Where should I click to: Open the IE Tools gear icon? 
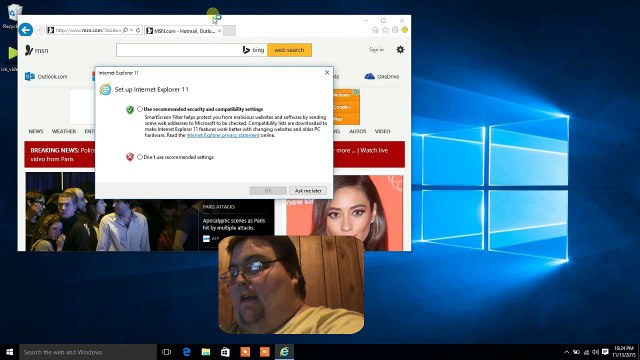pos(395,30)
